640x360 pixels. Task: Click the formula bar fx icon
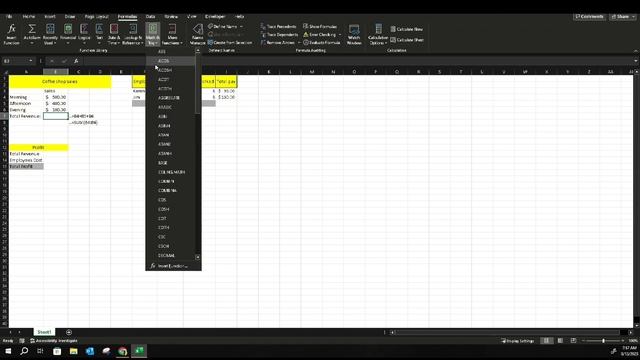[76, 61]
